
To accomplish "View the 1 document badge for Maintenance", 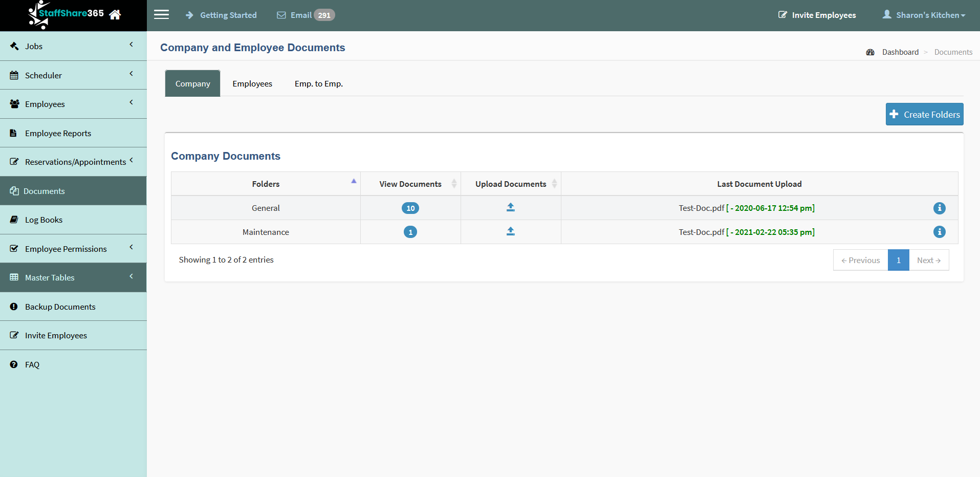I will click(410, 232).
